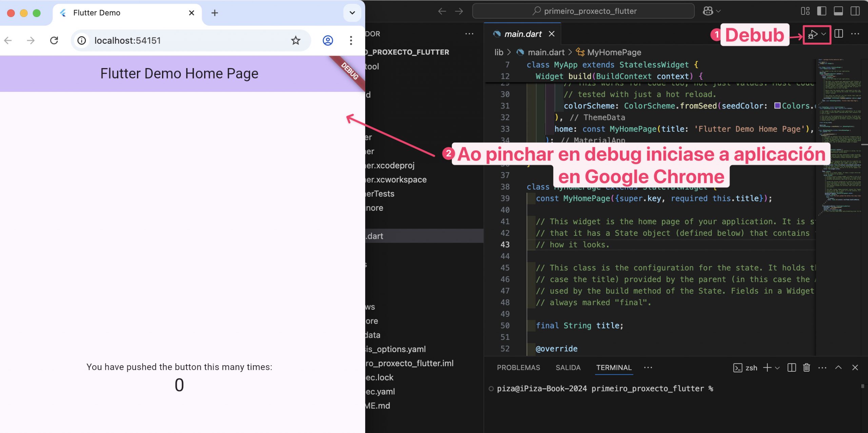Expand the new terminal launch profile dropdown
The image size is (868, 433).
(x=777, y=368)
